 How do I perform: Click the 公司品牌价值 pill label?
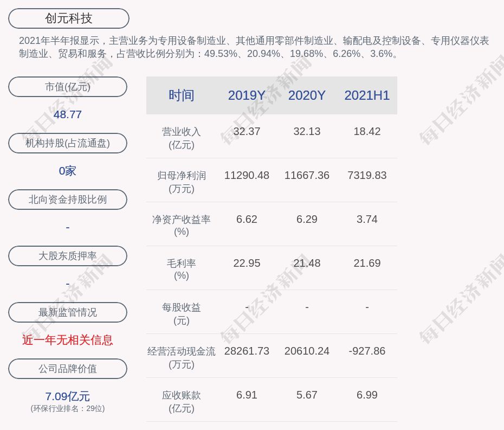[x=68, y=369]
